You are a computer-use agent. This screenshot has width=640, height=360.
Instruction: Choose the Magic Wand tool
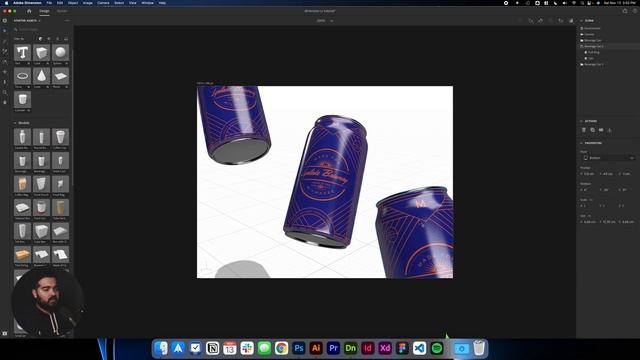pos(5,41)
